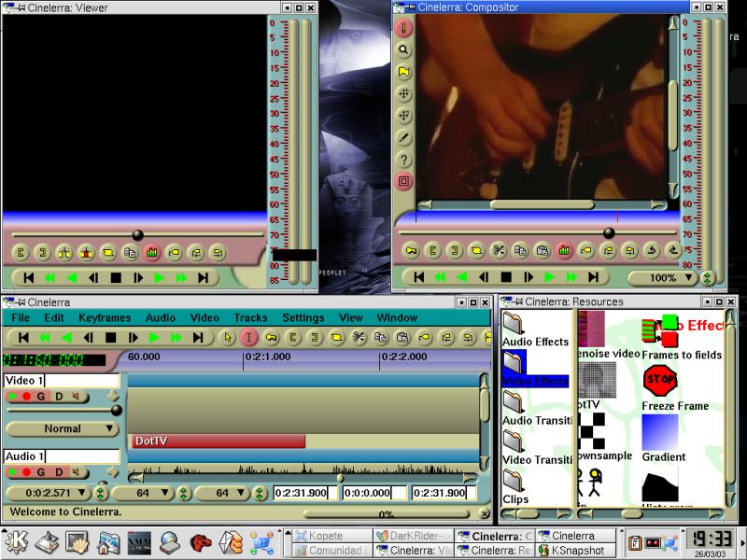
Task: Open the Tracks menu
Action: click(250, 317)
